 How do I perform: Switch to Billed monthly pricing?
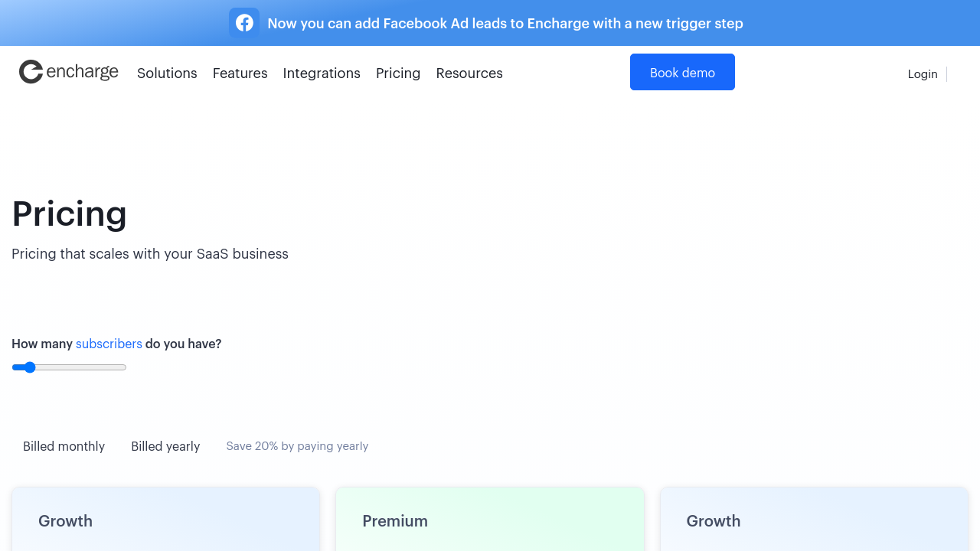[x=64, y=446]
